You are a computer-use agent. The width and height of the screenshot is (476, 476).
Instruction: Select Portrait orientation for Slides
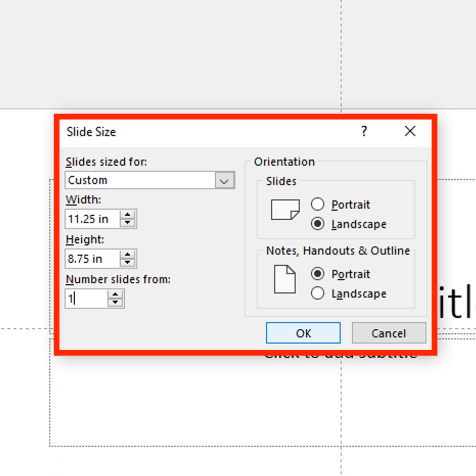pyautogui.click(x=318, y=204)
